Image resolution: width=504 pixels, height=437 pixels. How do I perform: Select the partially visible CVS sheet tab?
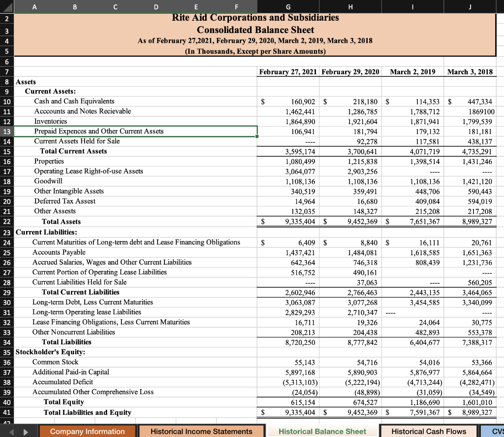(495, 431)
